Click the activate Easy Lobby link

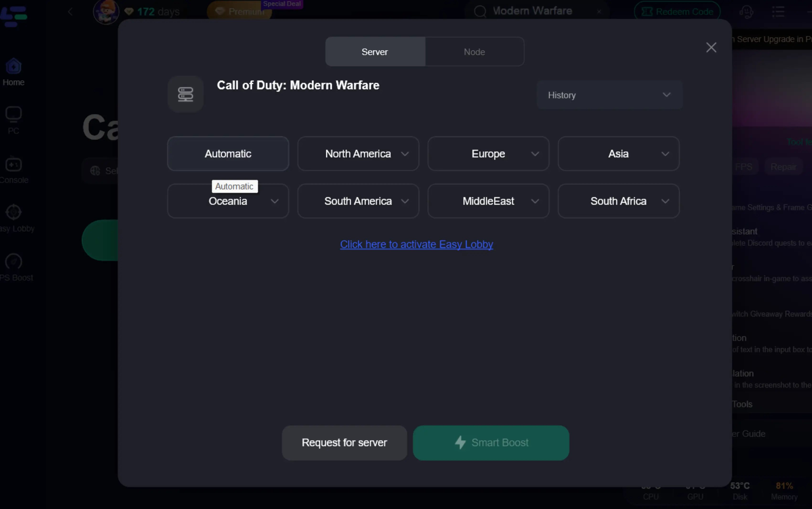[x=416, y=244]
